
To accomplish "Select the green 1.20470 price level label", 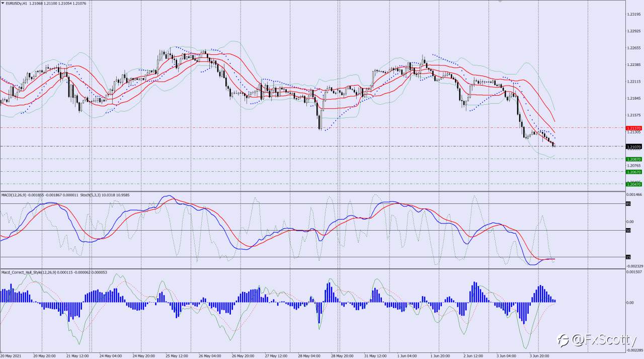I will pyautogui.click(x=634, y=184).
